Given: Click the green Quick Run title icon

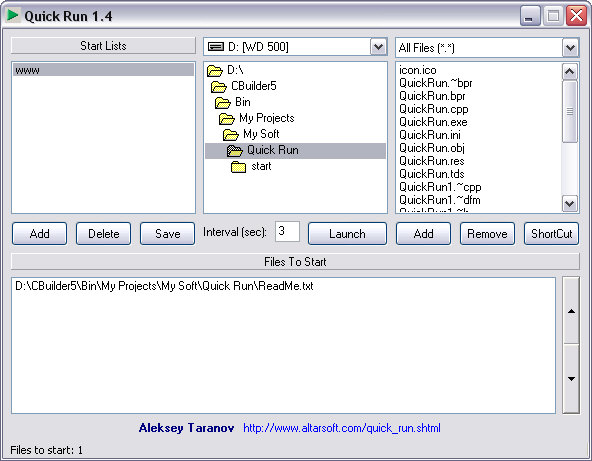Looking at the screenshot, I should 12,15.
